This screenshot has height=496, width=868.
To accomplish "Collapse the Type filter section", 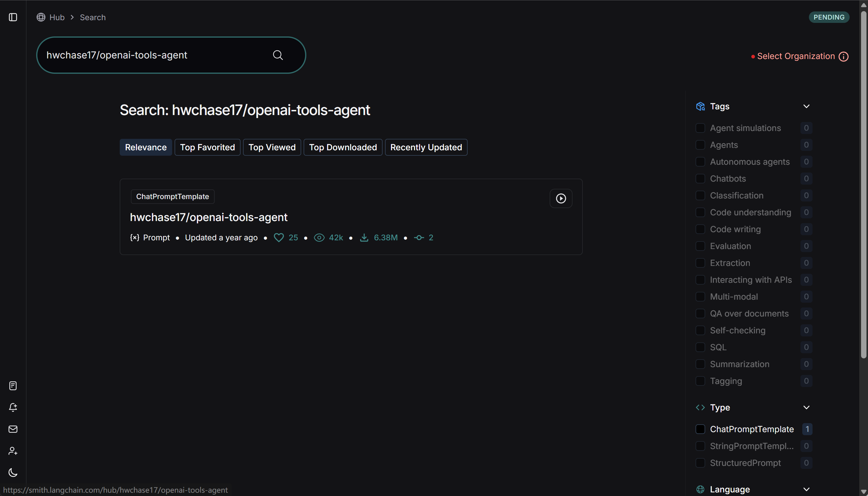I will tap(806, 407).
